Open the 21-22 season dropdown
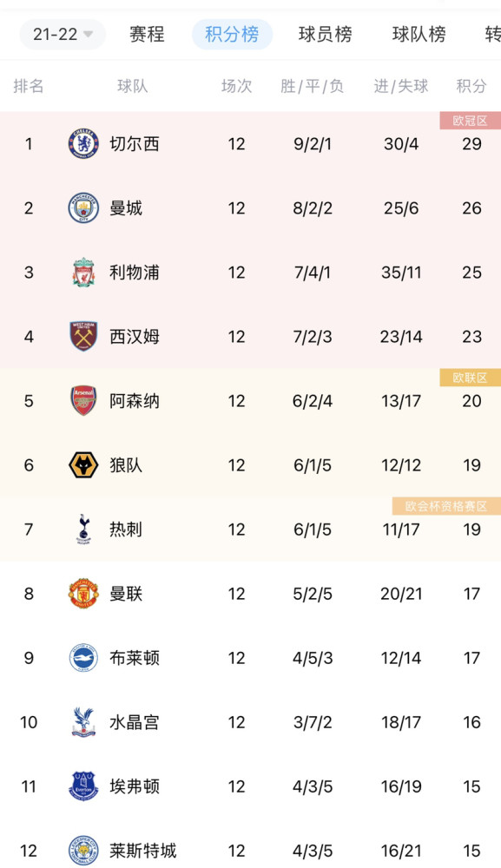501x868 pixels. point(63,35)
